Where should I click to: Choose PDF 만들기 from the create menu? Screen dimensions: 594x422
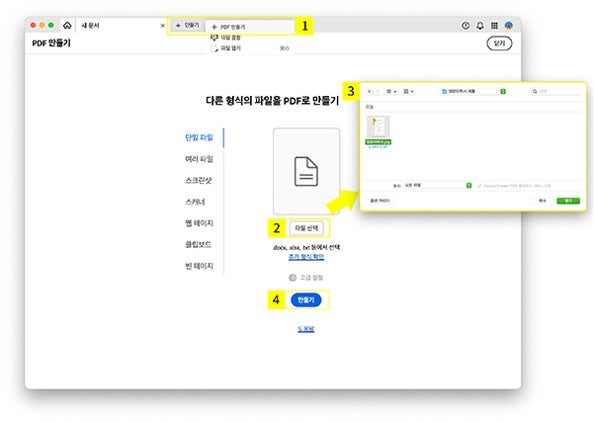click(250, 27)
